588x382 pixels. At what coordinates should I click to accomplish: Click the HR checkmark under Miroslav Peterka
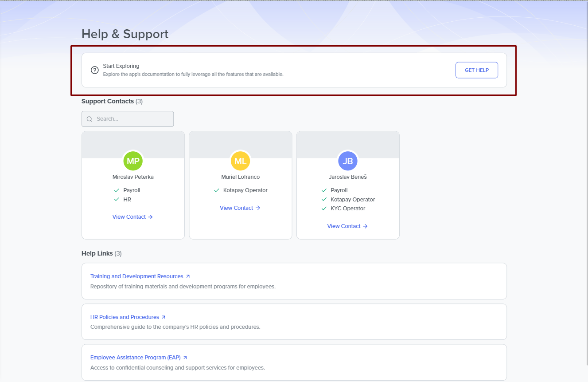[x=117, y=200]
